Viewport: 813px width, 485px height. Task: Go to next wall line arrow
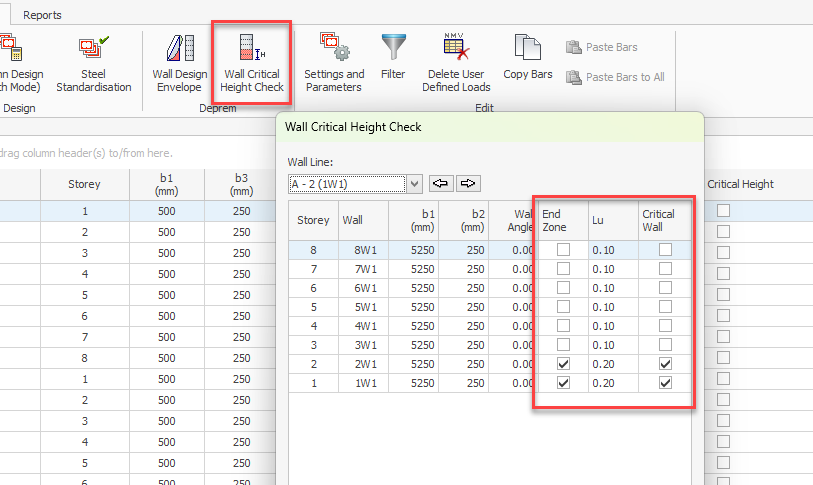(469, 183)
